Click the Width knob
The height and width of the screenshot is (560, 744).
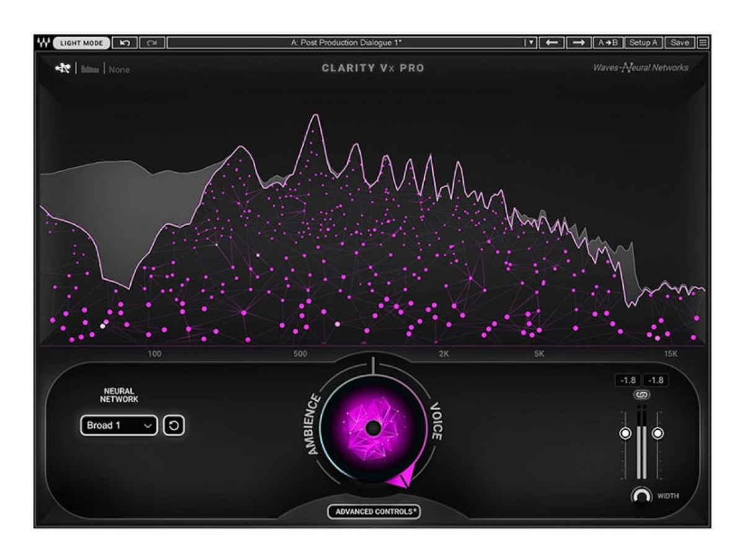(x=642, y=496)
